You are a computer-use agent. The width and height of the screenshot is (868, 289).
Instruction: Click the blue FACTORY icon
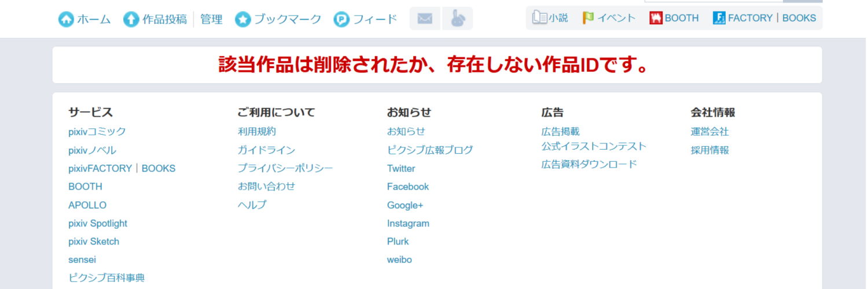pyautogui.click(x=719, y=18)
